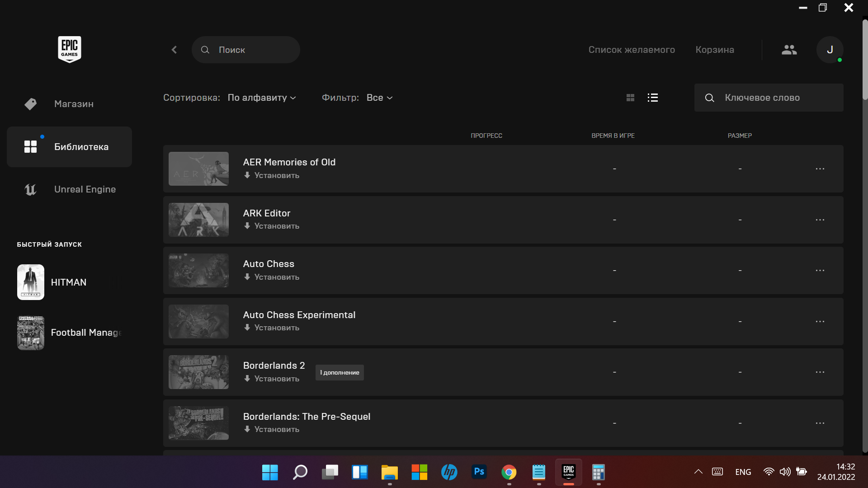Select the Библиотека library tab
Screen dimensions: 868x488
point(81,147)
